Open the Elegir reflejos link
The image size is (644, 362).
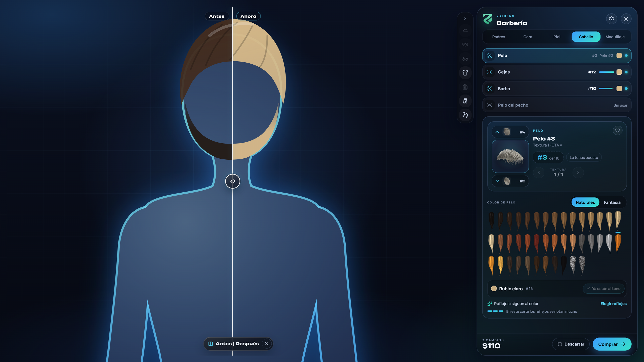[613, 304]
